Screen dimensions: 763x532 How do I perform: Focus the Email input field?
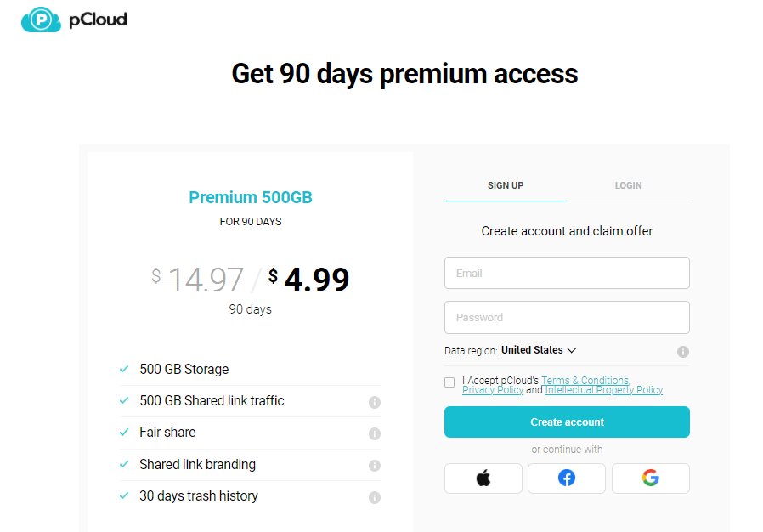click(x=567, y=274)
